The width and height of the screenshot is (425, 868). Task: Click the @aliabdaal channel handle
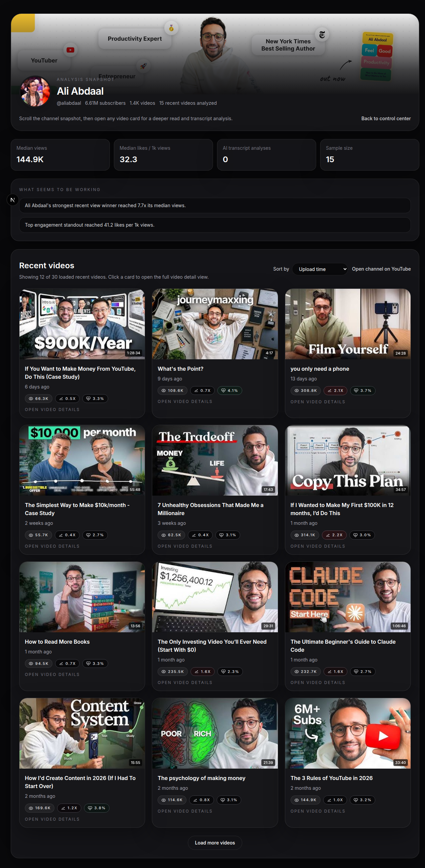click(x=69, y=103)
